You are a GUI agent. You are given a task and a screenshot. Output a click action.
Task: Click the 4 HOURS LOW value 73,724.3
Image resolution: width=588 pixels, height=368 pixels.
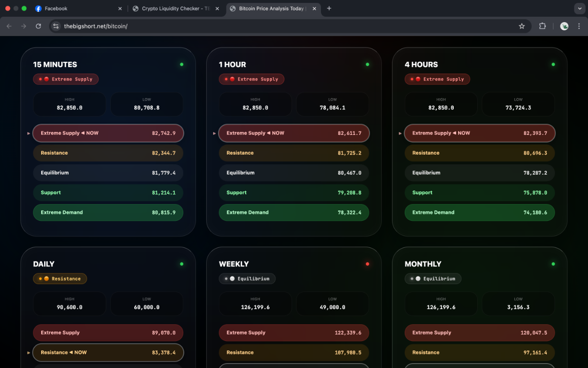pyautogui.click(x=518, y=107)
